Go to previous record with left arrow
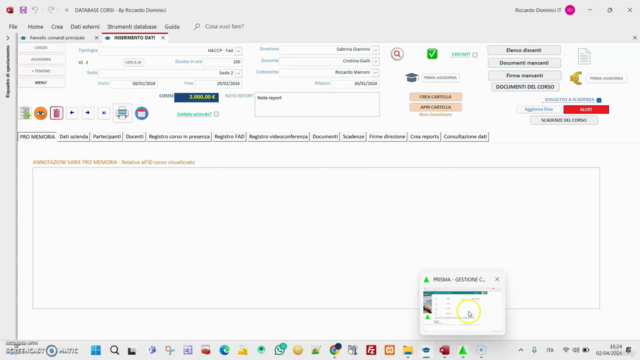 [72, 113]
